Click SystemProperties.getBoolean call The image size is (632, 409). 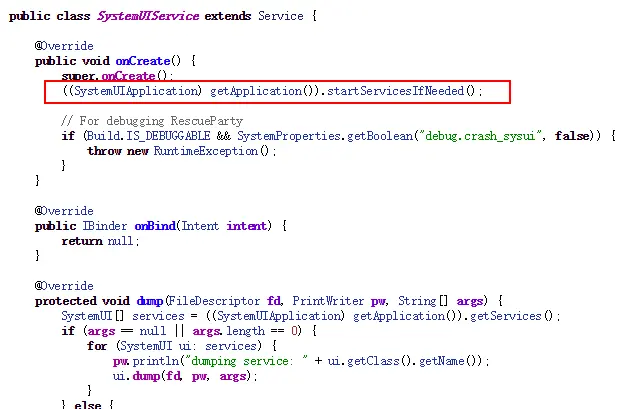(325, 136)
